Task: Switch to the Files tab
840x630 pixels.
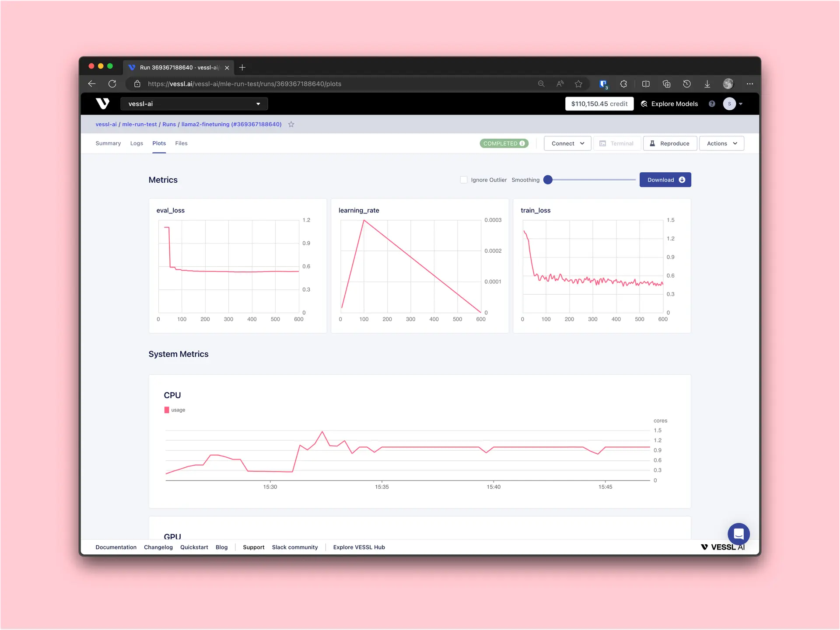Action: click(181, 143)
